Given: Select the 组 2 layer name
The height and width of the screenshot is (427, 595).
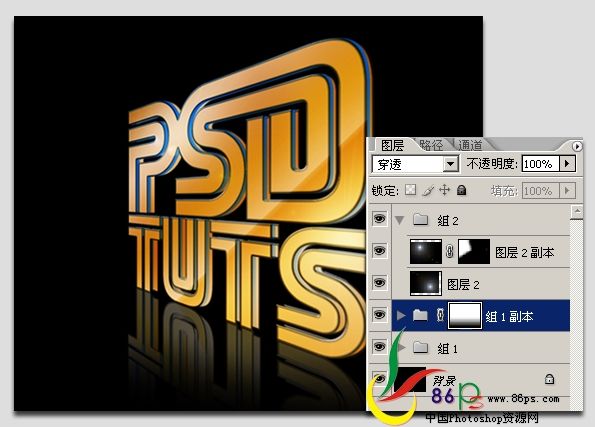Looking at the screenshot, I should pyautogui.click(x=448, y=221).
